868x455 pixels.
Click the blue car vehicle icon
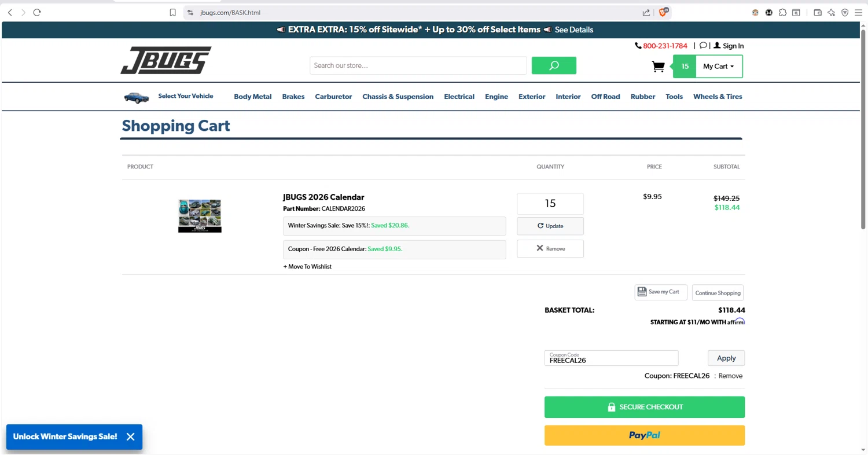[x=137, y=97]
